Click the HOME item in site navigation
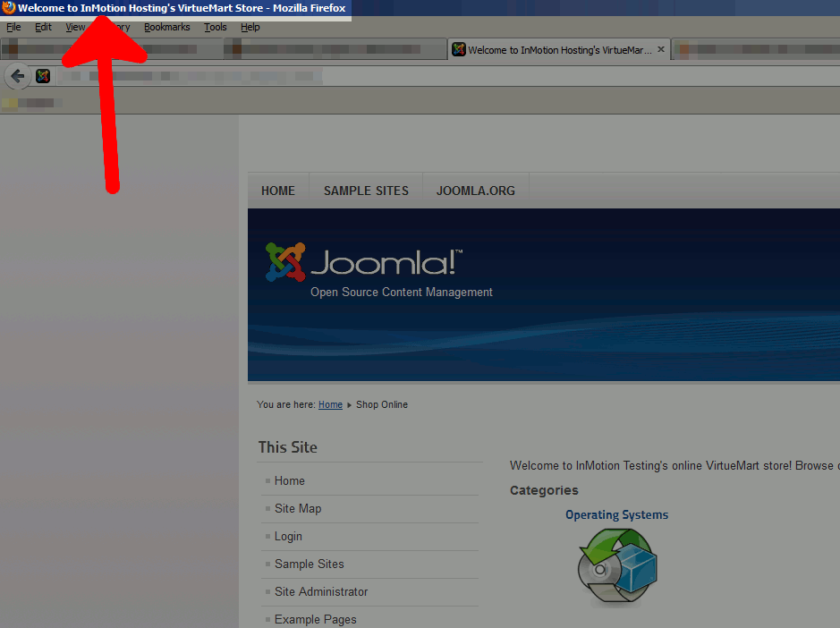The width and height of the screenshot is (840, 628). pos(278,191)
